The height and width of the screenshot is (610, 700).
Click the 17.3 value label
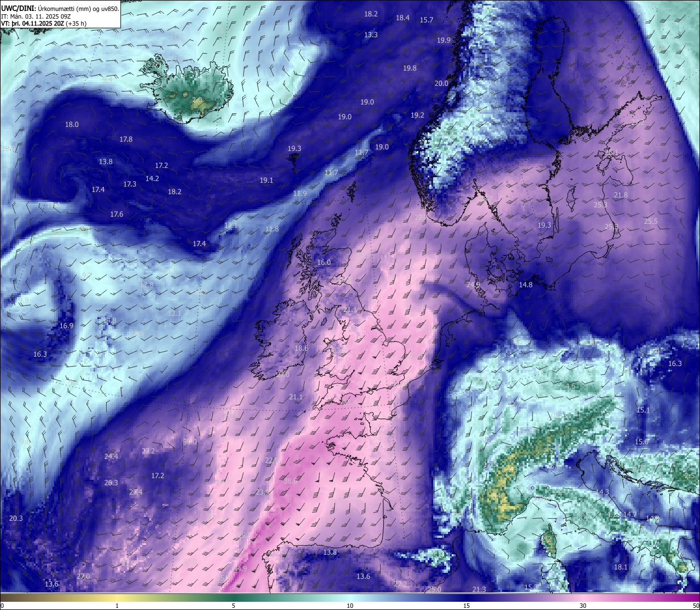click(130, 184)
